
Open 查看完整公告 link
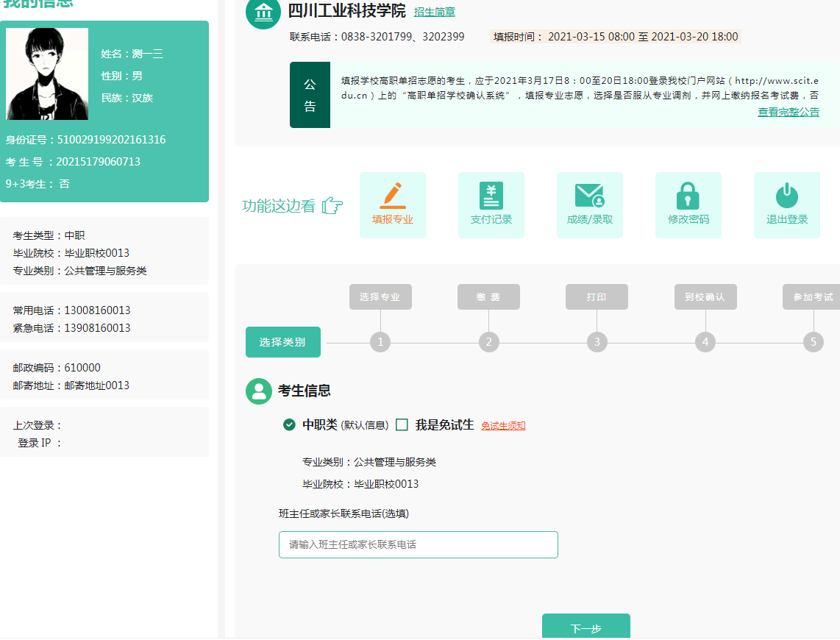[x=789, y=112]
